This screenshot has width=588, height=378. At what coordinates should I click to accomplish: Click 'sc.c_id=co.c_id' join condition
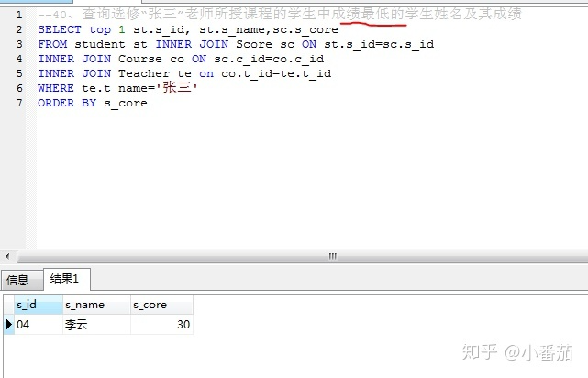click(269, 60)
